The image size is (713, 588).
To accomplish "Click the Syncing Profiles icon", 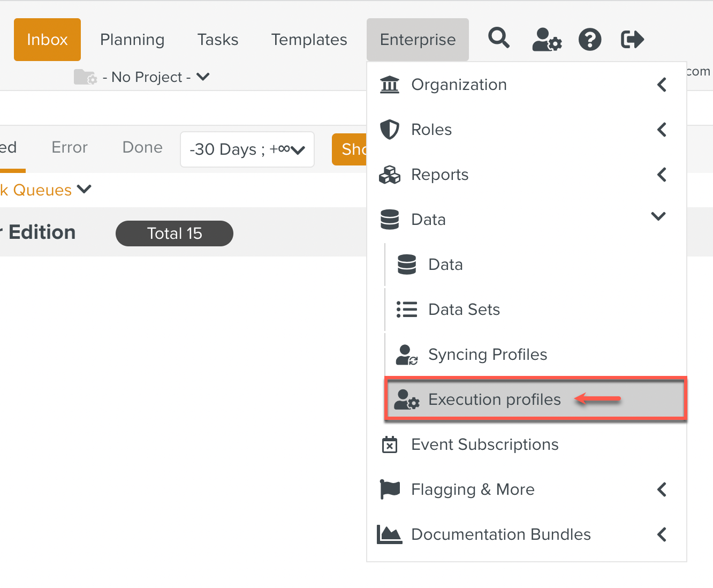I will point(406,354).
